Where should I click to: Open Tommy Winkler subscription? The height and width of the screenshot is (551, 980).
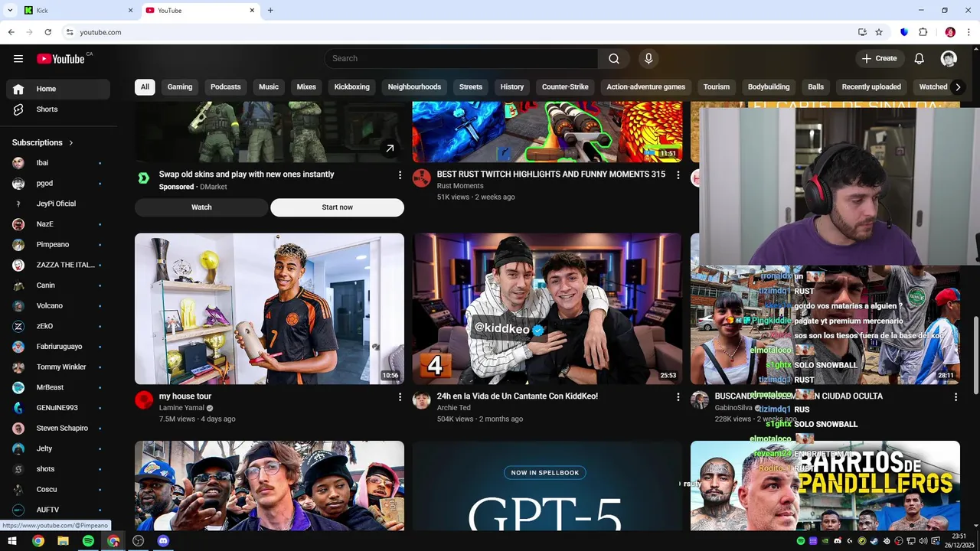57,367
